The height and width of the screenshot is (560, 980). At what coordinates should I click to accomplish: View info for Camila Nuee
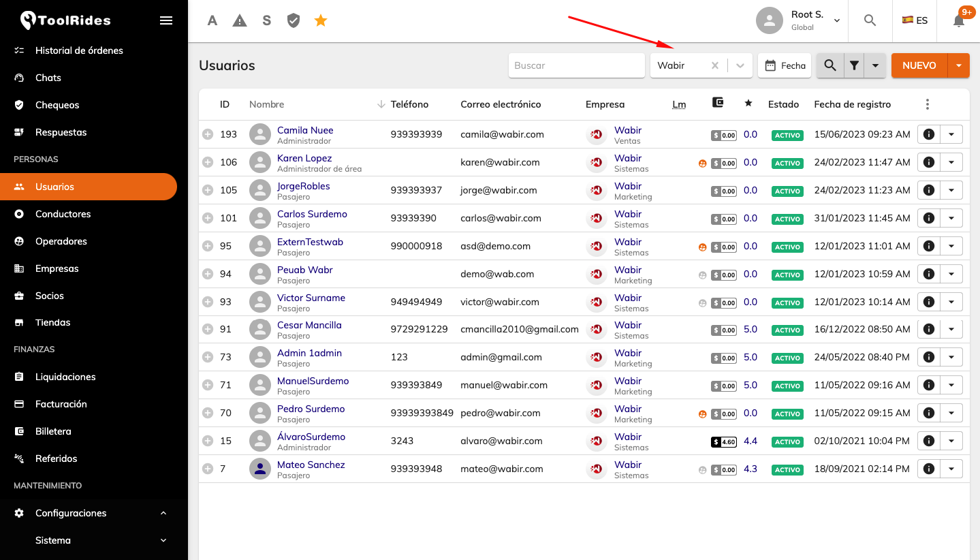[x=928, y=134]
